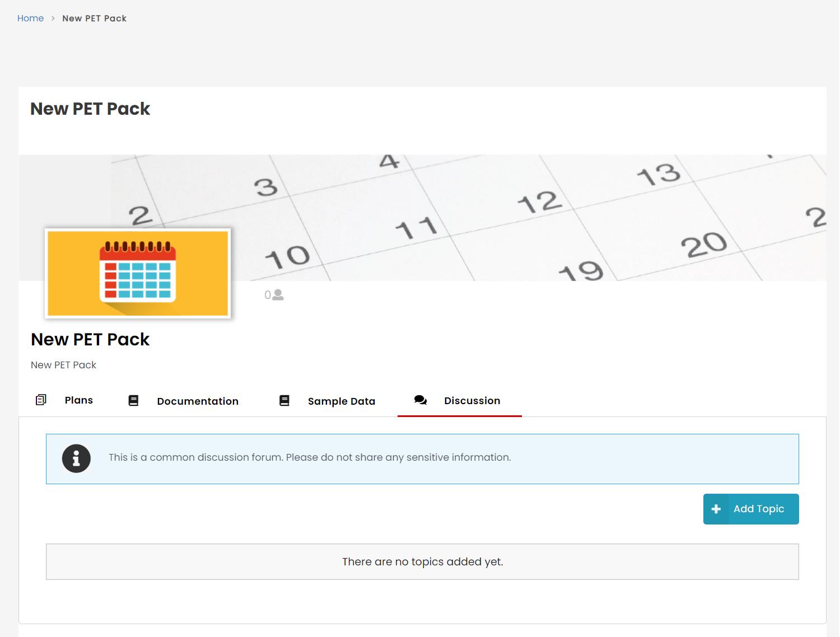
Task: Click the breadcrumb chevron separator
Action: tap(53, 18)
